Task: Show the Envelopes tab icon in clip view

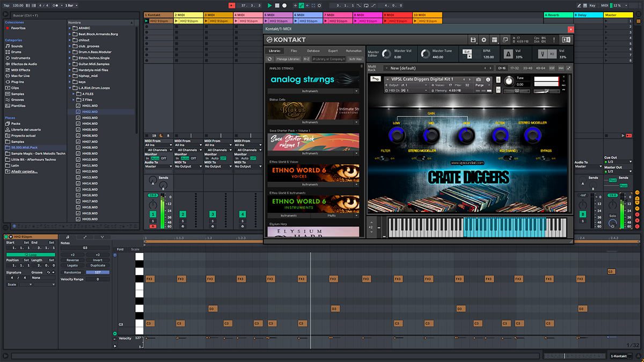Action: [85, 237]
